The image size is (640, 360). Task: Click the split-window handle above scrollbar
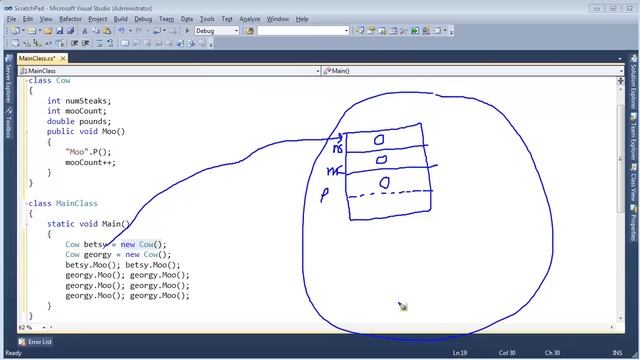pyautogui.click(x=620, y=81)
